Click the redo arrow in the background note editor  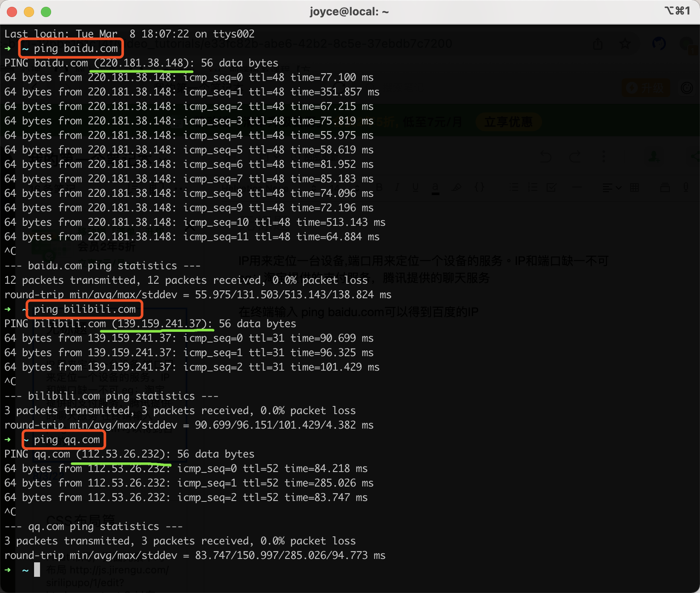575,157
